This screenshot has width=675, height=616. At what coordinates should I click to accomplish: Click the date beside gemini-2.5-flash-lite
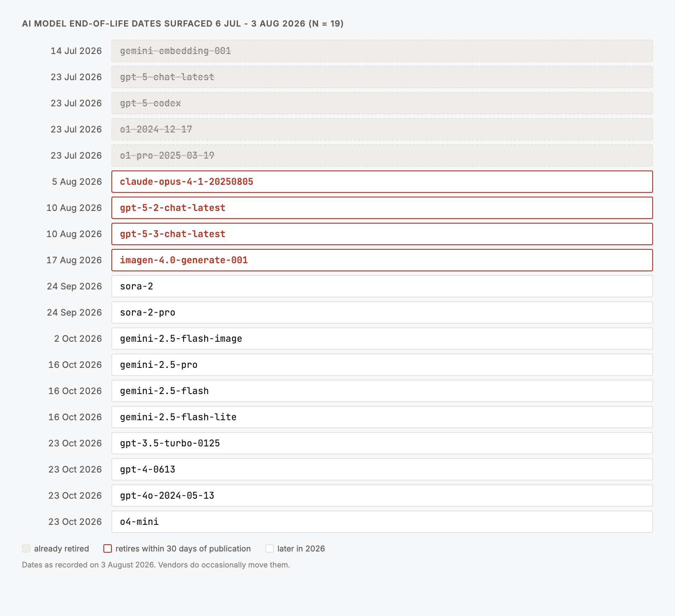[x=75, y=417]
